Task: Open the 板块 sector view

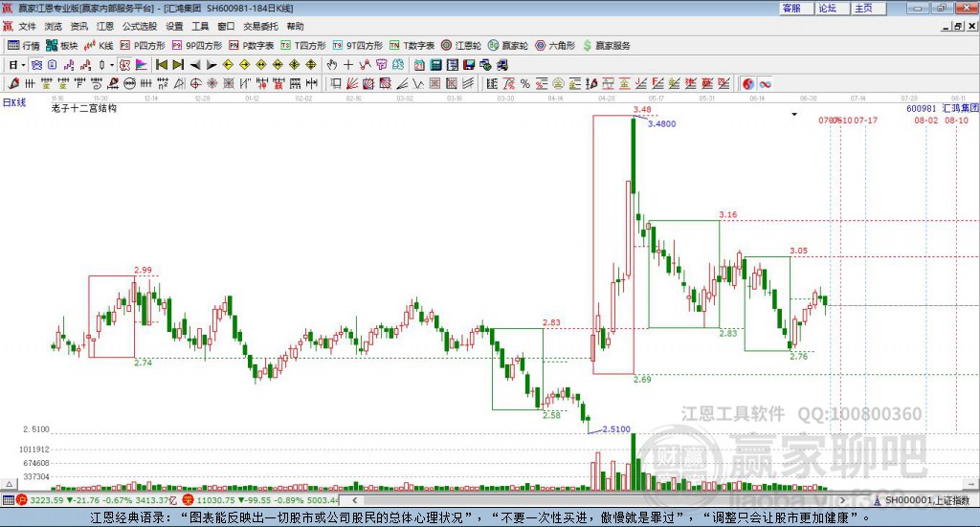Action: point(61,46)
